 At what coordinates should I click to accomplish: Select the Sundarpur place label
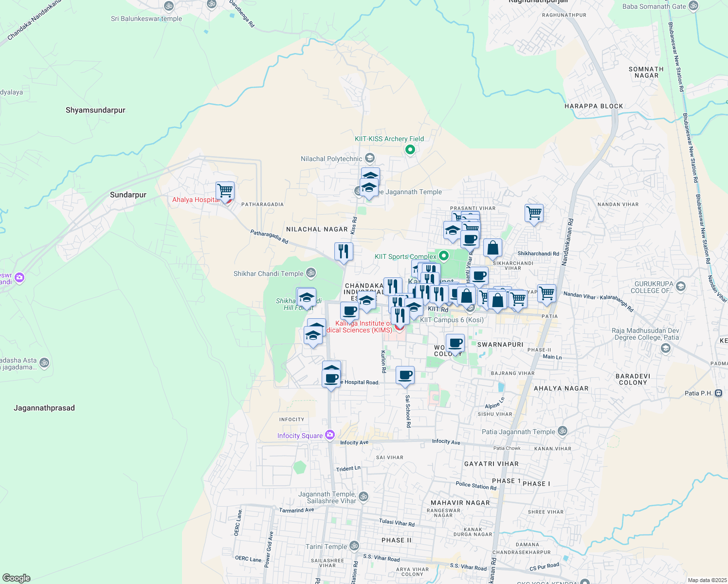(x=128, y=195)
